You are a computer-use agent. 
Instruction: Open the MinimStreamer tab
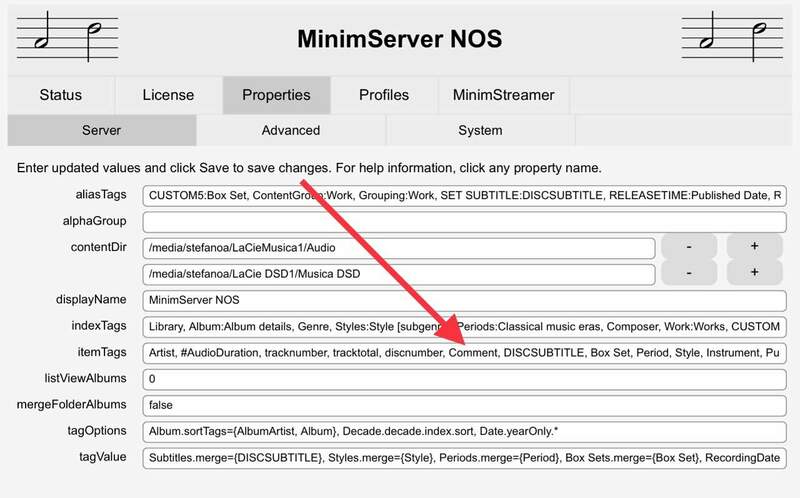coord(504,95)
